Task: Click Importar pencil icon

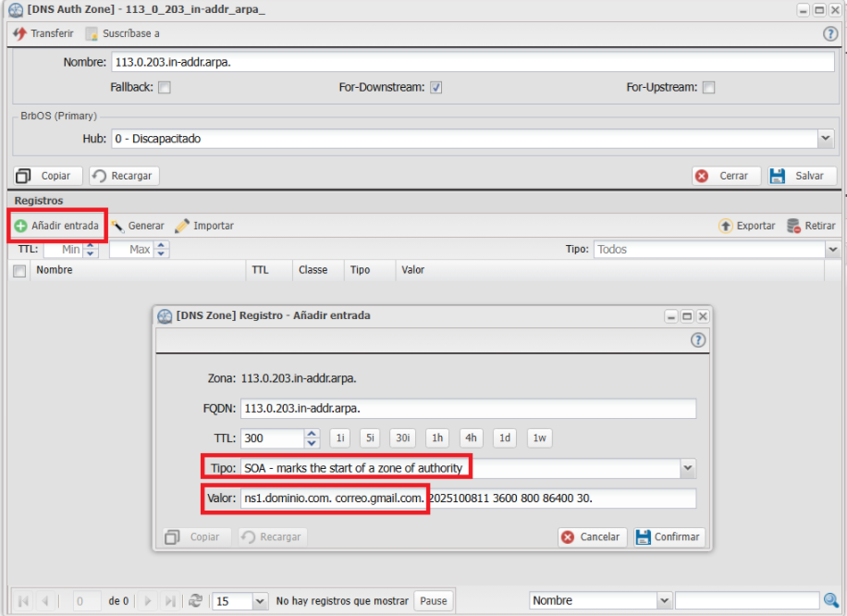Action: coord(182,226)
